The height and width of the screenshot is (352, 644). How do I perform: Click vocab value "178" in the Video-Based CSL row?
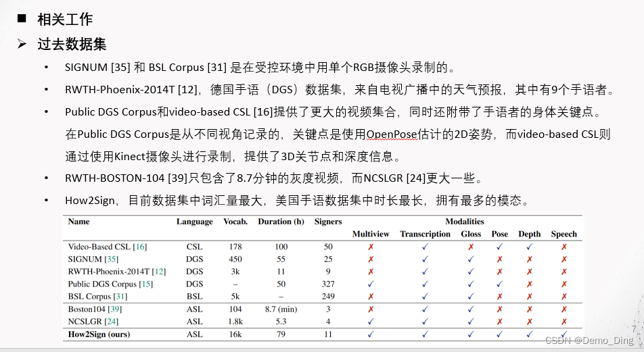235,247
